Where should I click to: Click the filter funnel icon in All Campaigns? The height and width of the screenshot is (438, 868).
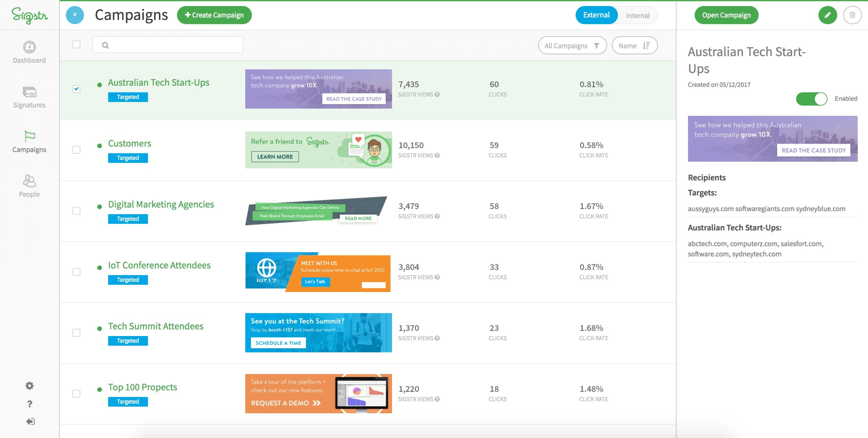596,46
